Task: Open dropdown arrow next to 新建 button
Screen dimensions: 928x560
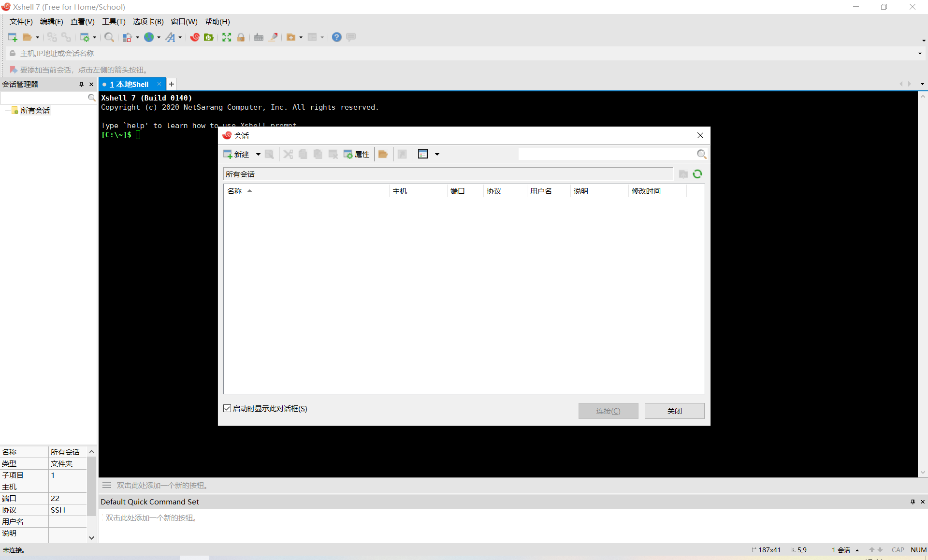Action: tap(258, 154)
